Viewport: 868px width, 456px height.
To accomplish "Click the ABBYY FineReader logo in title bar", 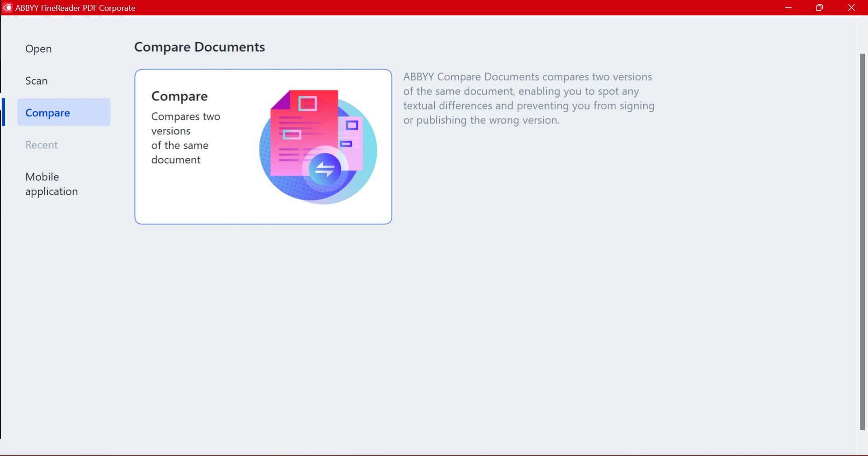I will coord(7,8).
